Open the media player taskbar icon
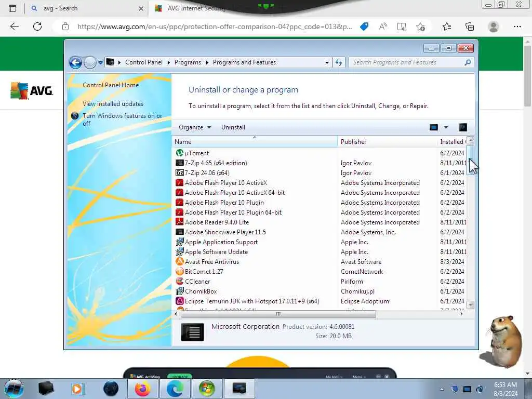The height and width of the screenshot is (399, 532). coord(77,389)
